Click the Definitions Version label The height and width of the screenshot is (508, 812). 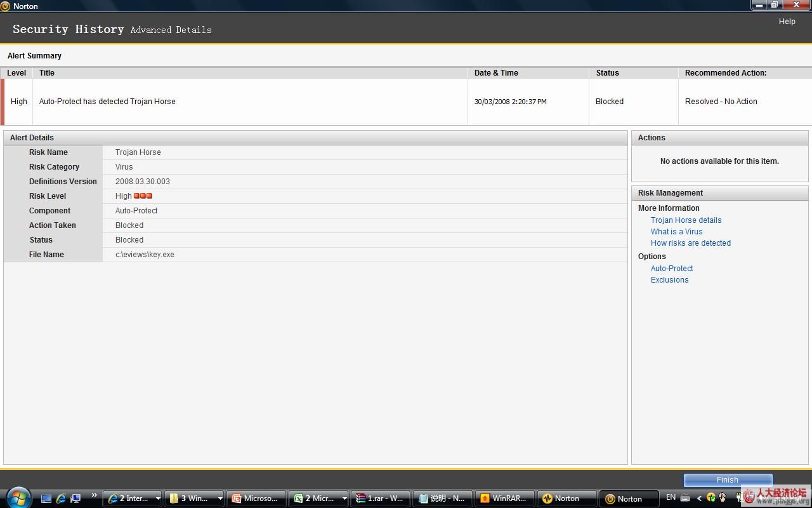(x=63, y=182)
